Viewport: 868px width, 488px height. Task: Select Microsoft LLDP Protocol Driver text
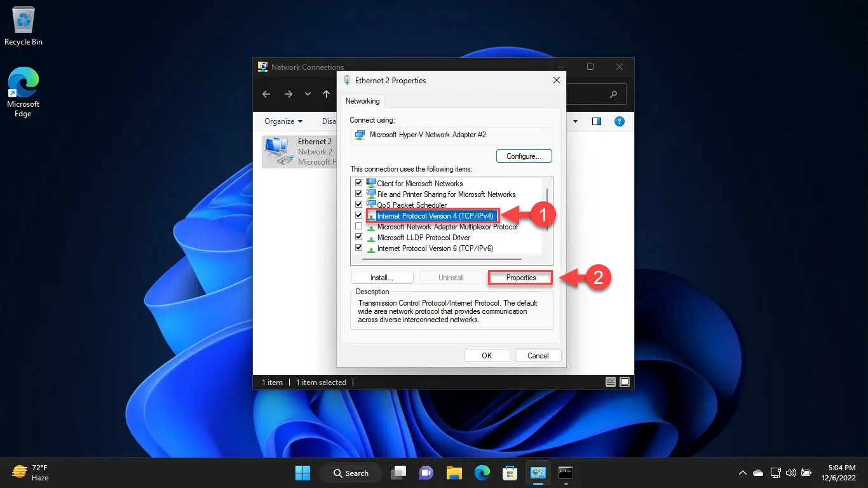coord(424,238)
